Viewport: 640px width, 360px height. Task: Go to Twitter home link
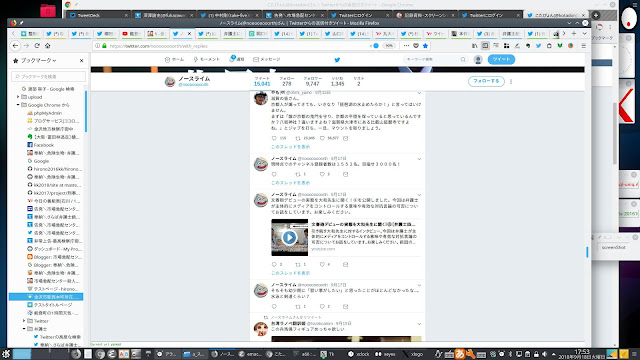[174, 59]
